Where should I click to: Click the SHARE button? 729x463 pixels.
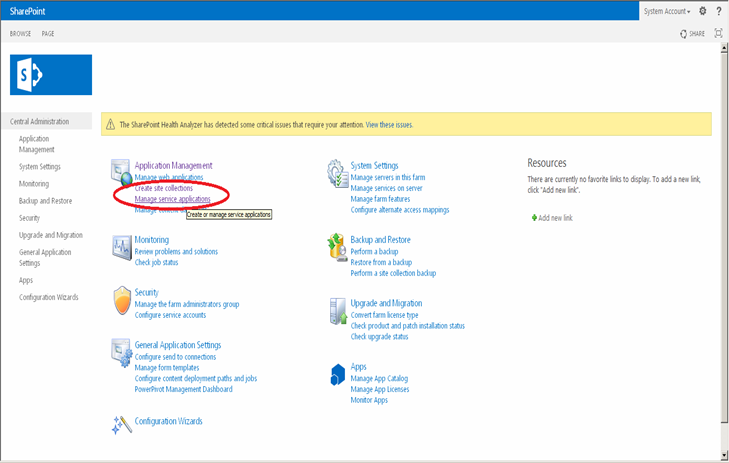click(692, 33)
